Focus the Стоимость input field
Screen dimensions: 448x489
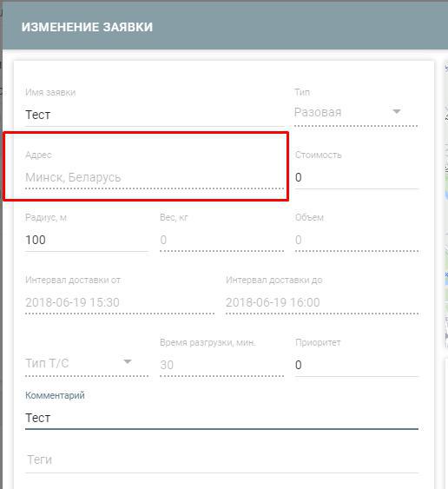(x=356, y=177)
